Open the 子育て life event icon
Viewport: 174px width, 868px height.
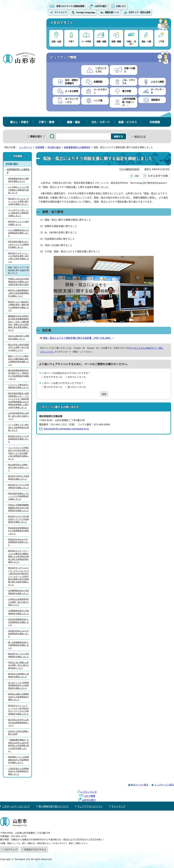(71, 38)
